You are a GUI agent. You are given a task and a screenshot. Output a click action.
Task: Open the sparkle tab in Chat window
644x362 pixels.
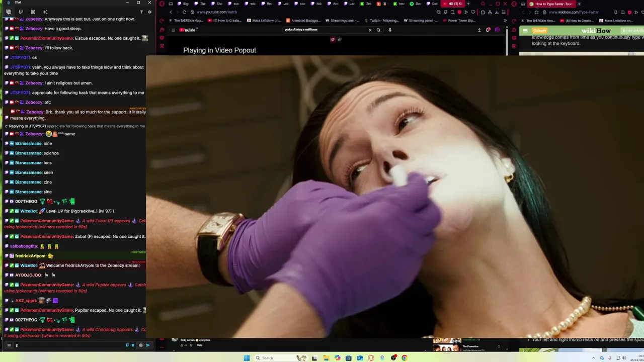pos(45,12)
